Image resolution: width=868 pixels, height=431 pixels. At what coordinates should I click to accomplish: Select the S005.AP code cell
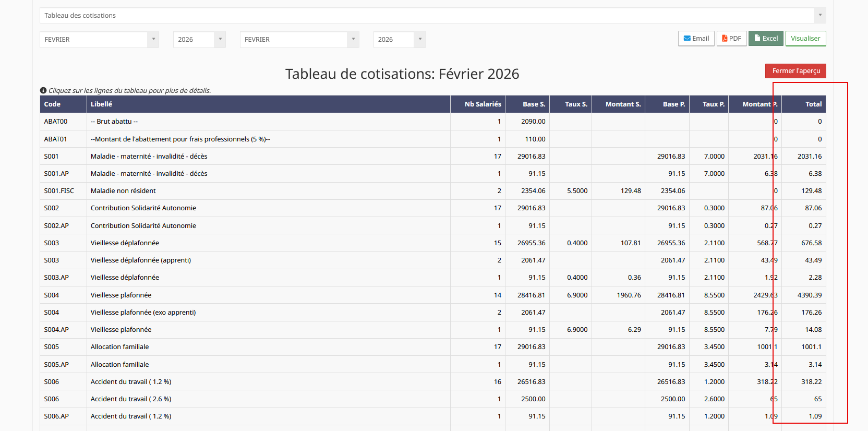(x=63, y=364)
